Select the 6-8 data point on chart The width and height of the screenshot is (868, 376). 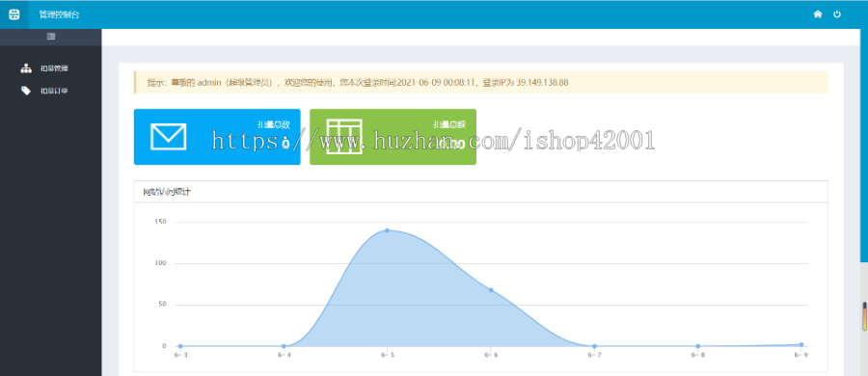coord(698,346)
